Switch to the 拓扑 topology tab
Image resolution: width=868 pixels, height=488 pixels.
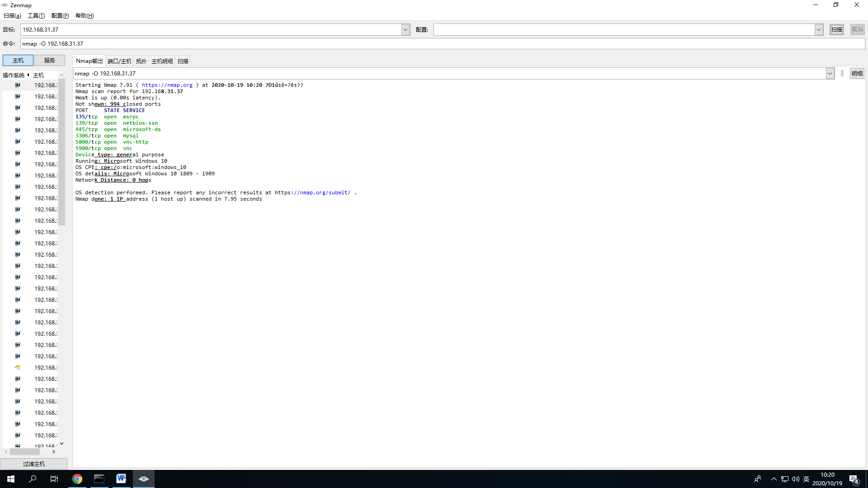(141, 61)
